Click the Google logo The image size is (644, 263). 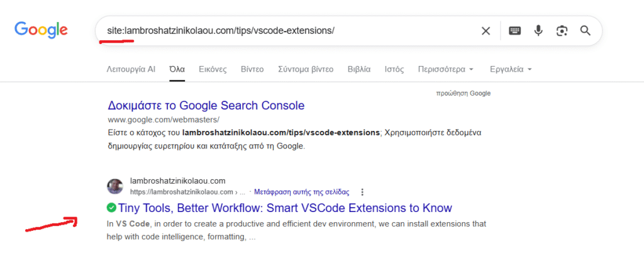point(41,30)
